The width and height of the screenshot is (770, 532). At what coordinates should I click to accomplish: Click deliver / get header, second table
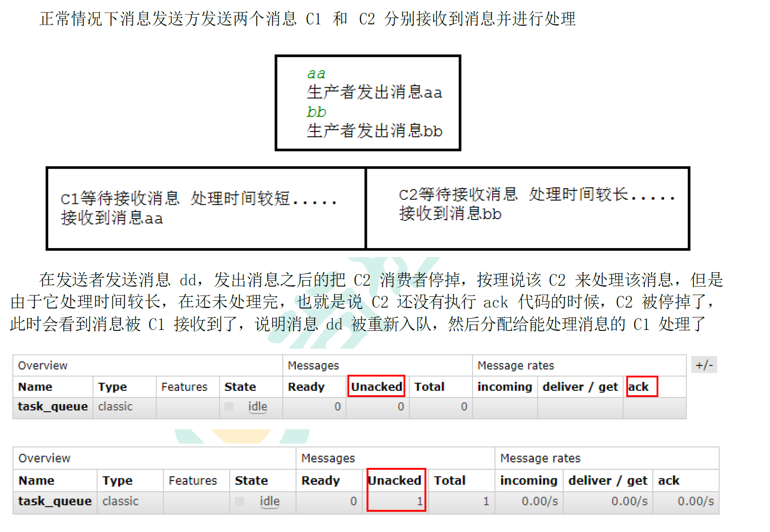(x=608, y=481)
